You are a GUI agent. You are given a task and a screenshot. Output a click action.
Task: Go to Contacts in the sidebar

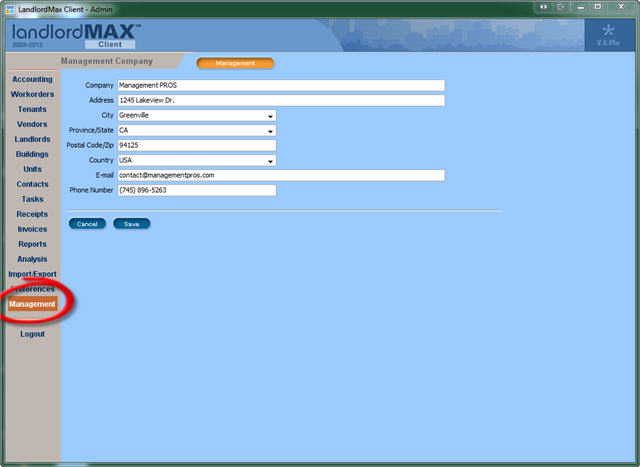pos(32,184)
